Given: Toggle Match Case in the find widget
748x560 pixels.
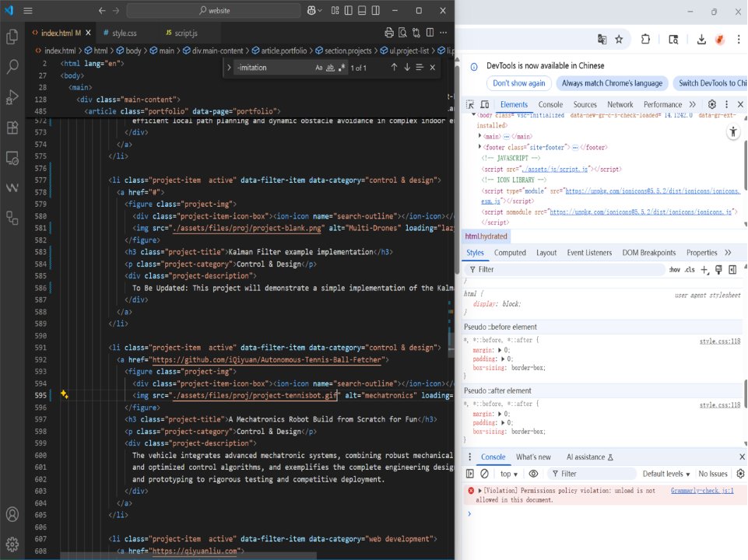Looking at the screenshot, I should point(319,68).
